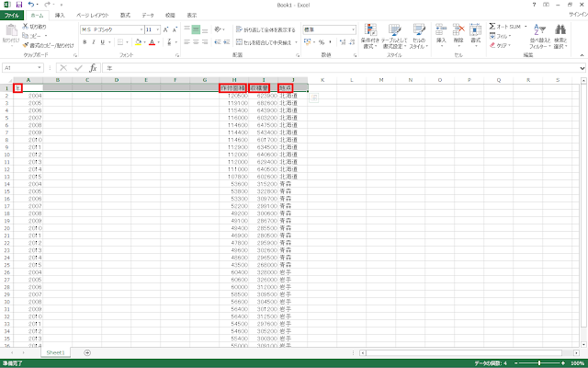
Task: Click the Save icon in quick access toolbar
Action: click(17, 5)
